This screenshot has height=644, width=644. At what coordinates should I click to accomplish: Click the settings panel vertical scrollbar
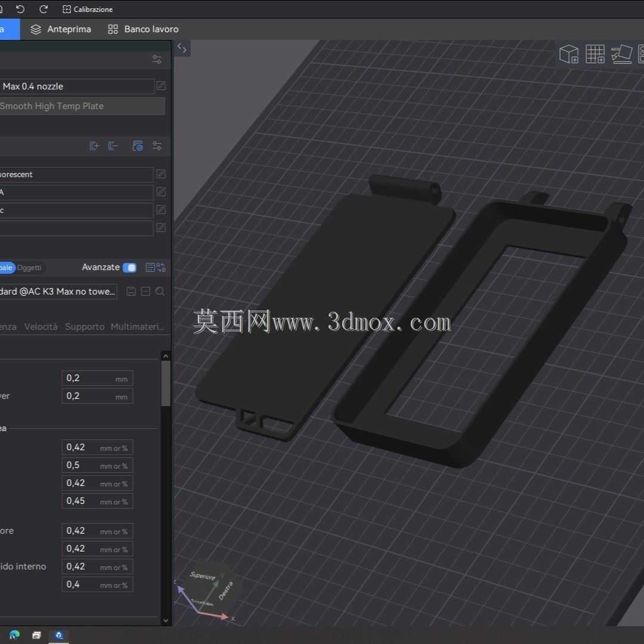[x=166, y=383]
